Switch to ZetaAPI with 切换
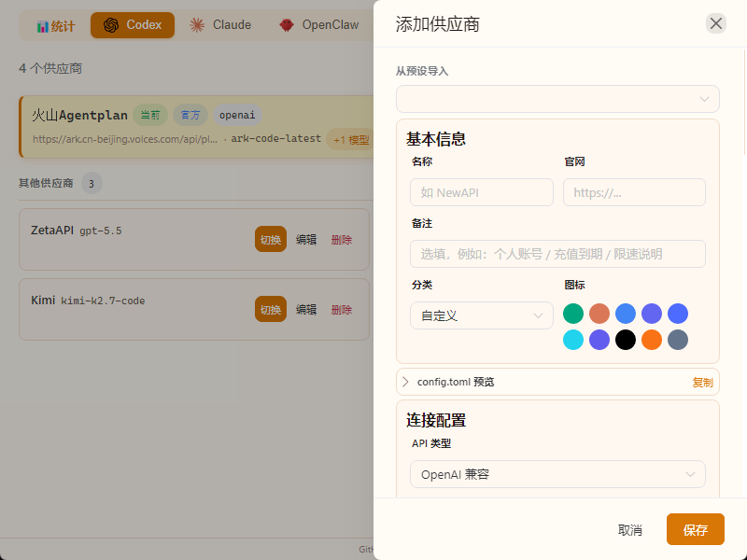Screen dimensions: 747x560 click(271, 240)
